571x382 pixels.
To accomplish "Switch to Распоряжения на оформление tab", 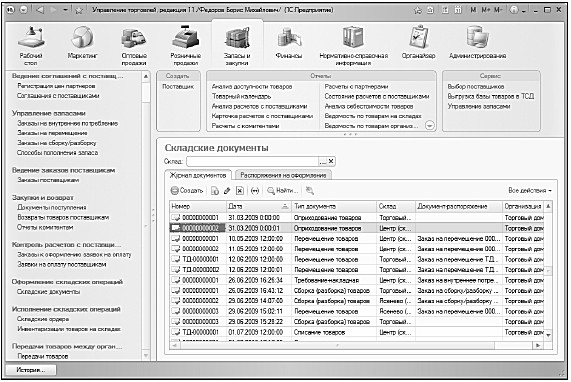I will click(x=283, y=175).
